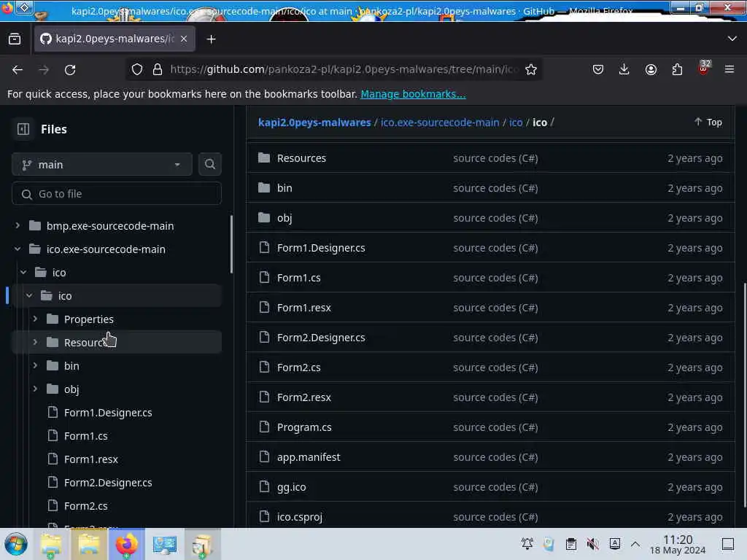Jump to Top of the file list
This screenshot has width=747, height=560.
(708, 122)
